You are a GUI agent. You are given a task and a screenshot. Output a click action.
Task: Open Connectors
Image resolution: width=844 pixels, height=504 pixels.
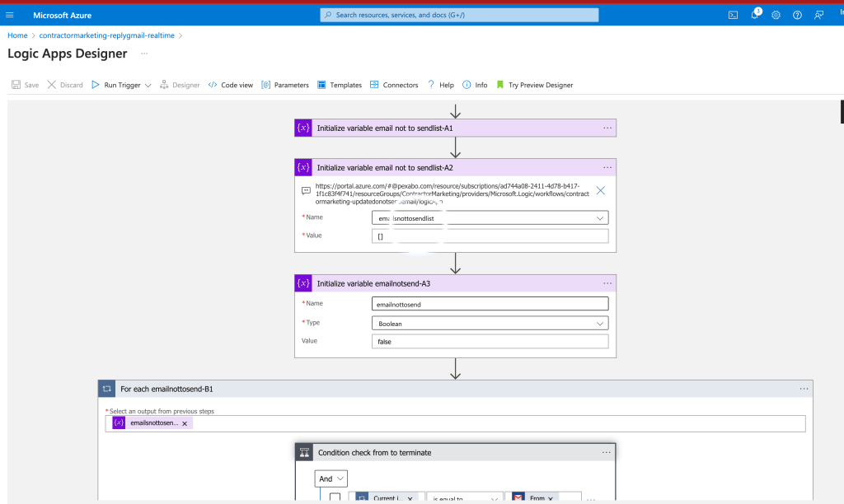394,85
